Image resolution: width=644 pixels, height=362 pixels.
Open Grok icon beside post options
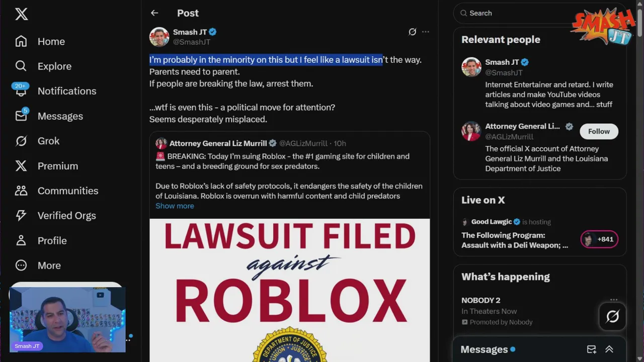pos(412,32)
